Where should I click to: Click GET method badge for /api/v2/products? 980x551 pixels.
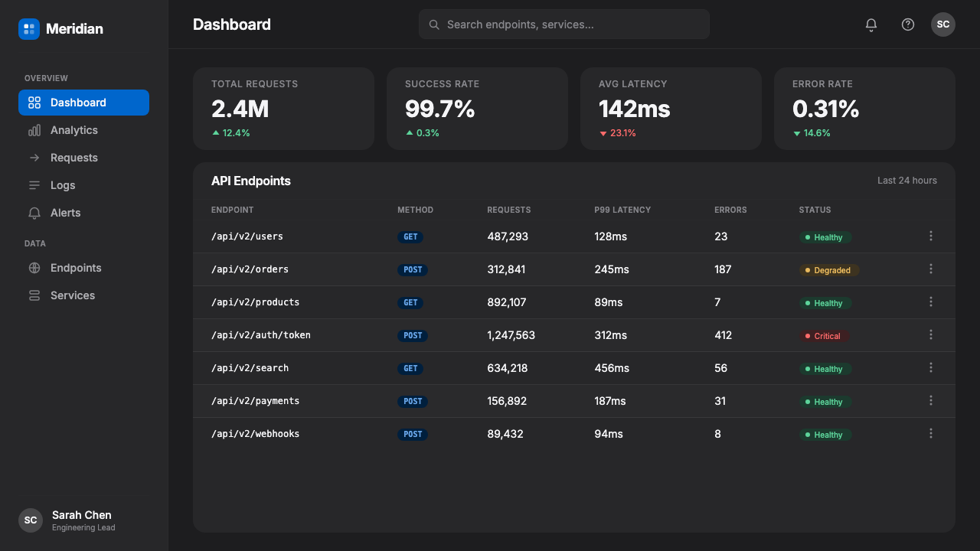click(x=410, y=302)
